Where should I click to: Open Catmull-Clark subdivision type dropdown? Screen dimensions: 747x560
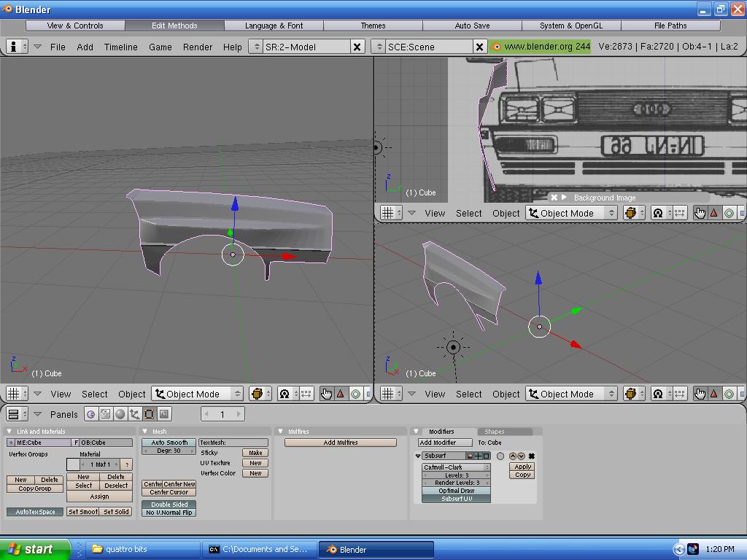coord(456,467)
